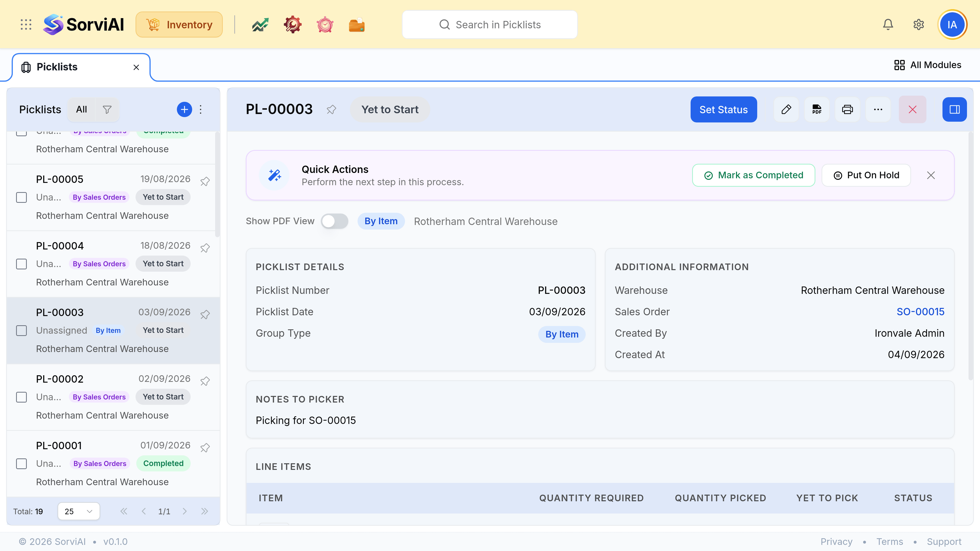Export picklist as PDF icon
This screenshot has height=551, width=980.
click(x=817, y=109)
